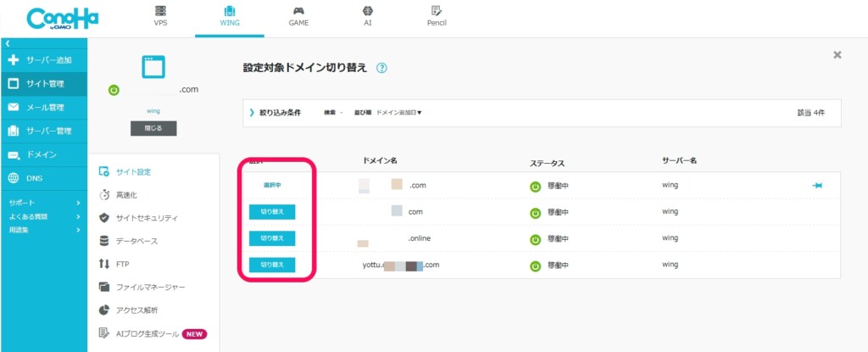Screen dimensions: 868x352
Task: Open DNS in the sidebar
Action: click(44, 178)
